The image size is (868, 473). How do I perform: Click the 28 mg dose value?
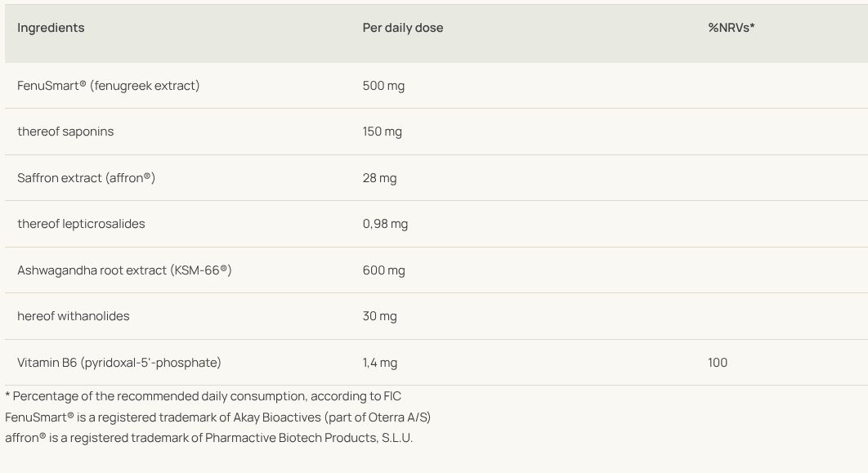point(379,178)
